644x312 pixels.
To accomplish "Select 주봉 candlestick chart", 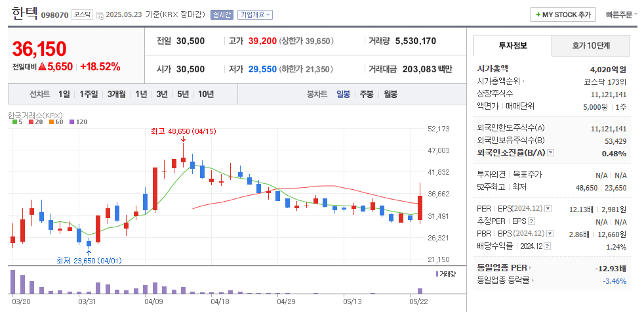I will [x=367, y=95].
